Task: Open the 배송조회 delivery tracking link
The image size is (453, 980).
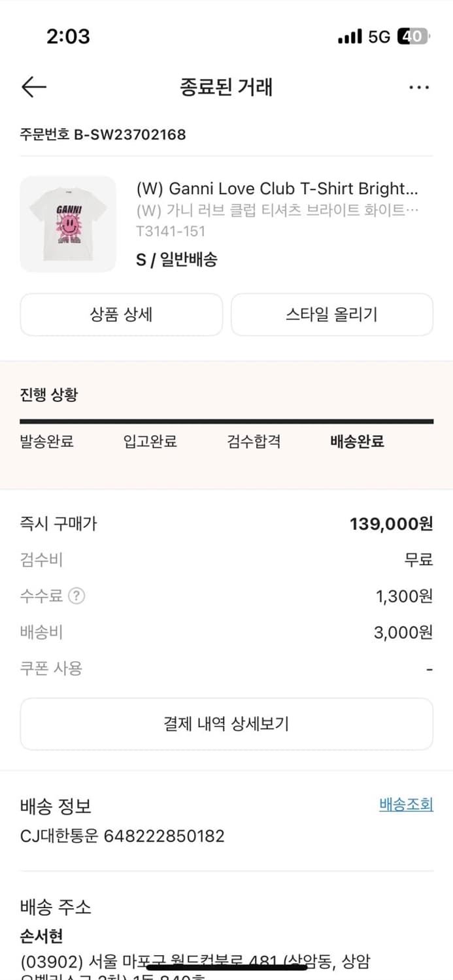Action: [404, 804]
